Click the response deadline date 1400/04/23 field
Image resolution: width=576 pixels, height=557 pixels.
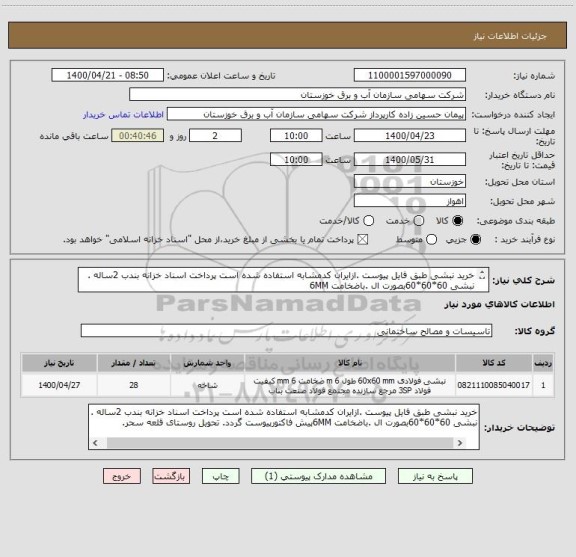pos(410,136)
